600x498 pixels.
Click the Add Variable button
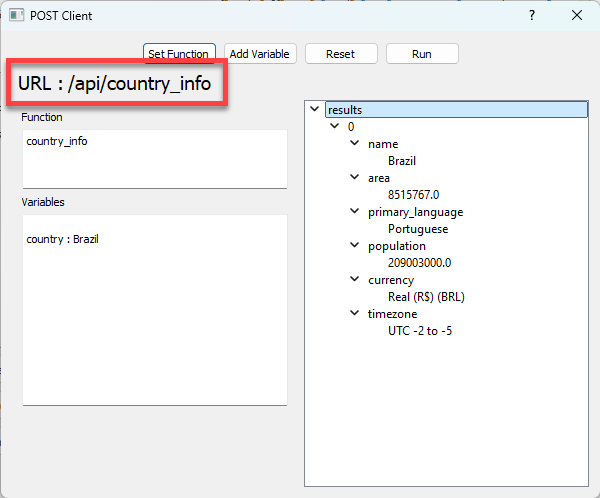260,54
